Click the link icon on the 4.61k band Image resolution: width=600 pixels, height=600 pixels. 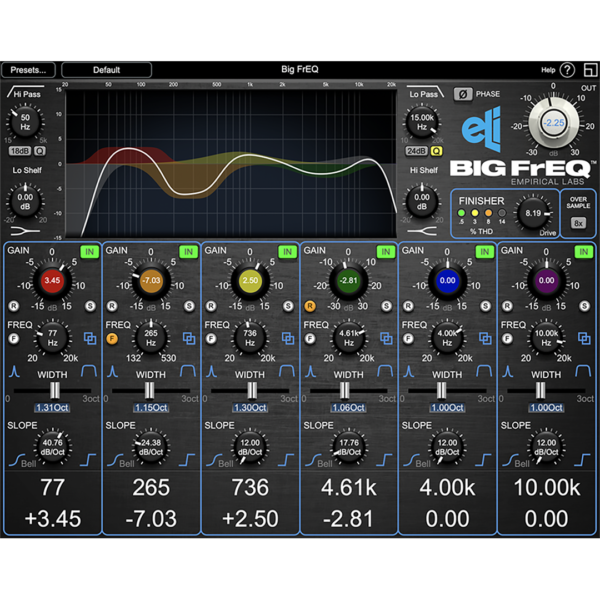pos(386,338)
